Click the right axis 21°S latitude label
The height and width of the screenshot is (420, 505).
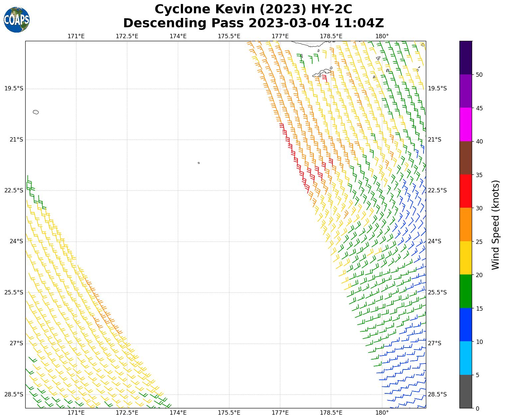(434, 140)
